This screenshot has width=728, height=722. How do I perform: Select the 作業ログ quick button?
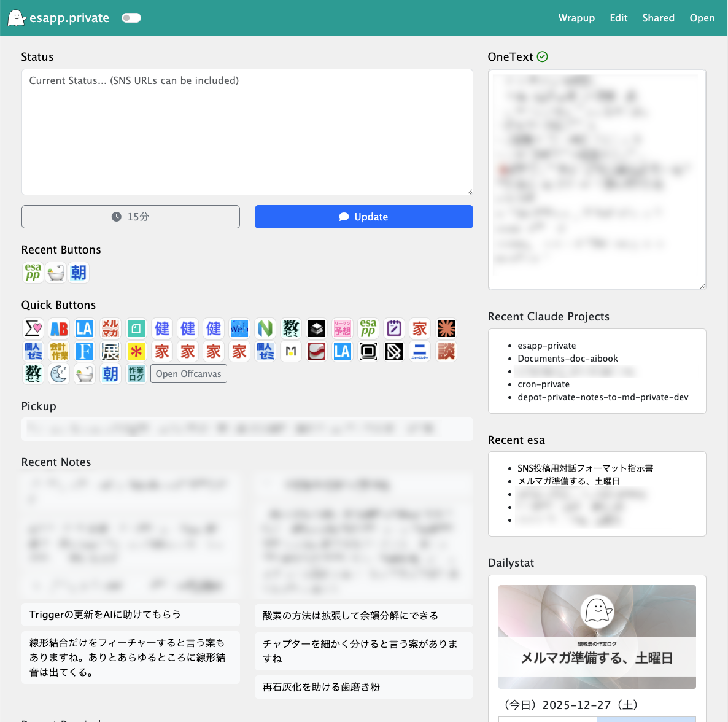(x=136, y=374)
